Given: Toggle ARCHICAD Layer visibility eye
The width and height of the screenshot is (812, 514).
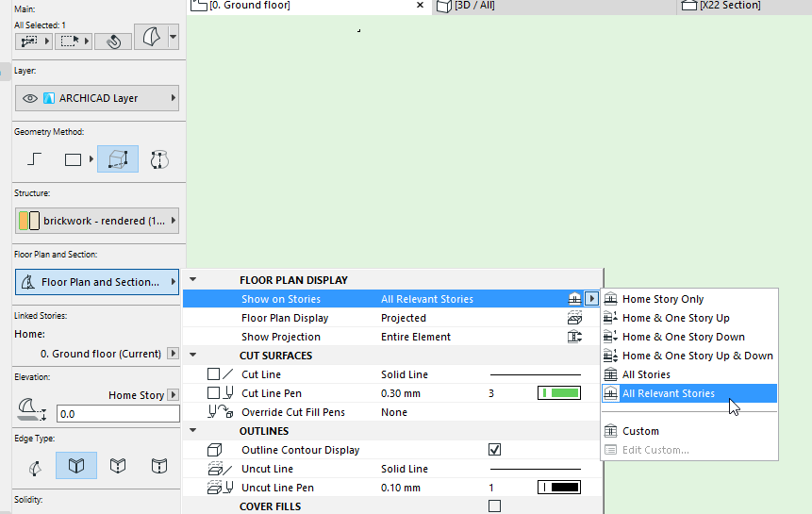Looking at the screenshot, I should [30, 98].
